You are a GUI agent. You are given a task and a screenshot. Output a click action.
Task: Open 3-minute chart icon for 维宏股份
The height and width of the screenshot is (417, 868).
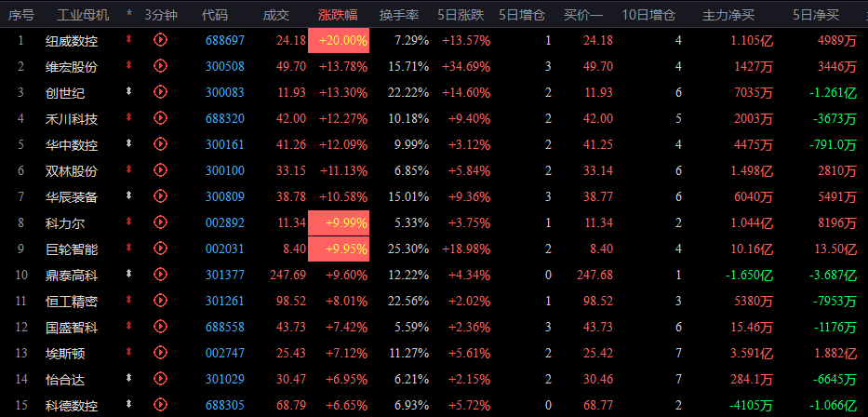[161, 66]
